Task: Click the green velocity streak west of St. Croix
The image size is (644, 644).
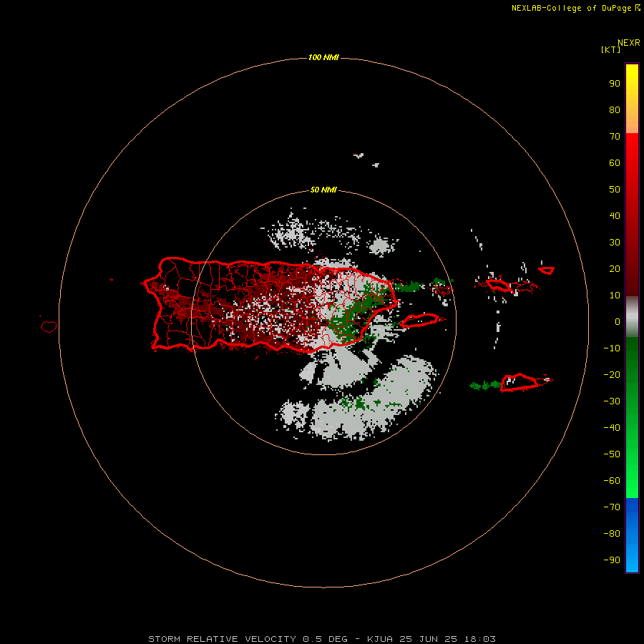Action: point(485,385)
